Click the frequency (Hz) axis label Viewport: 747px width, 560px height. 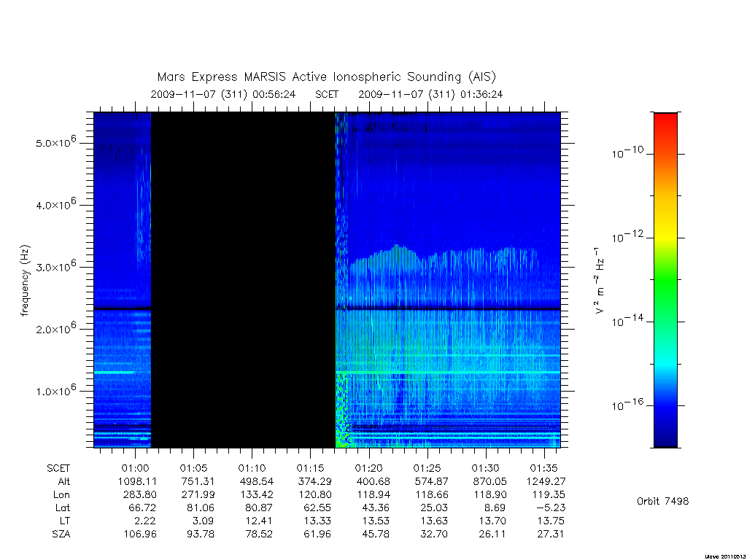pos(26,281)
